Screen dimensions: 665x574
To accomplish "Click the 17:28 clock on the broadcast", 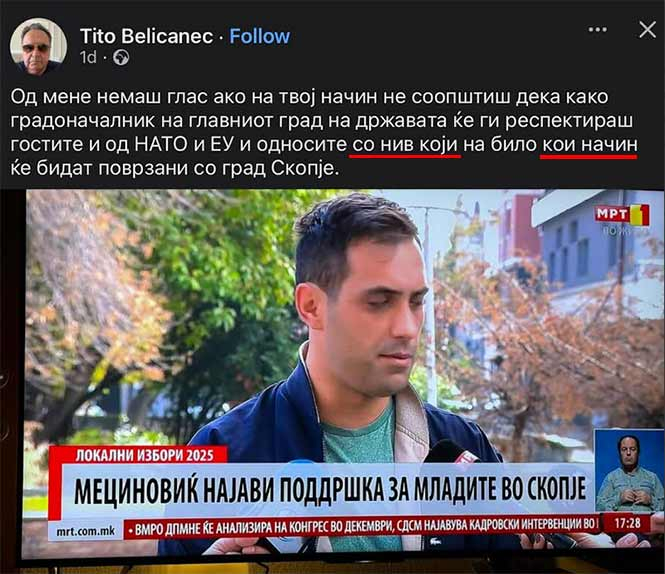I will (627, 523).
